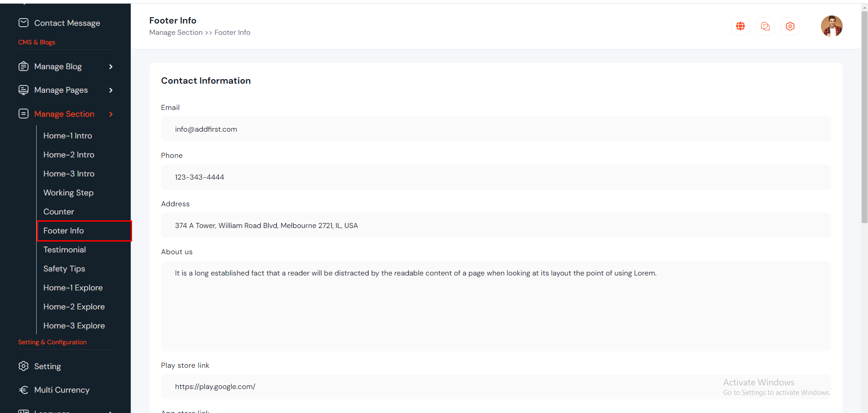This screenshot has width=868, height=413.
Task: Open Safety Tips submenu link
Action: click(64, 269)
